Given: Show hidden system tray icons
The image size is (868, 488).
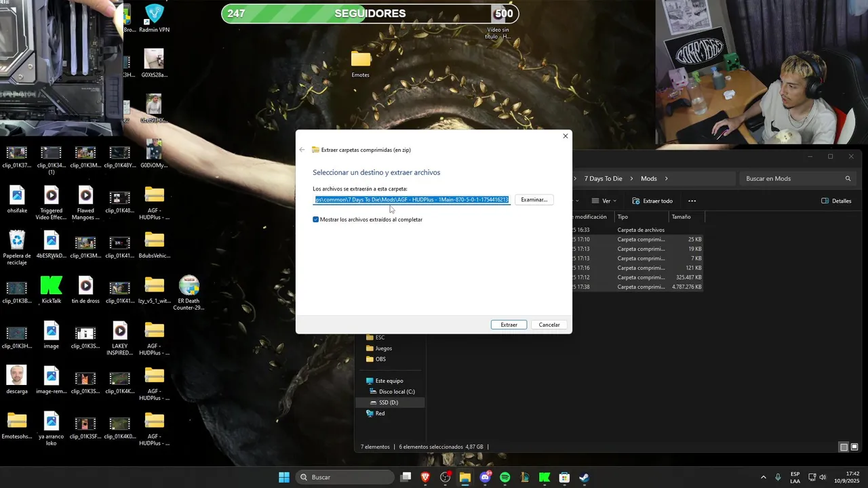Looking at the screenshot, I should (x=763, y=477).
